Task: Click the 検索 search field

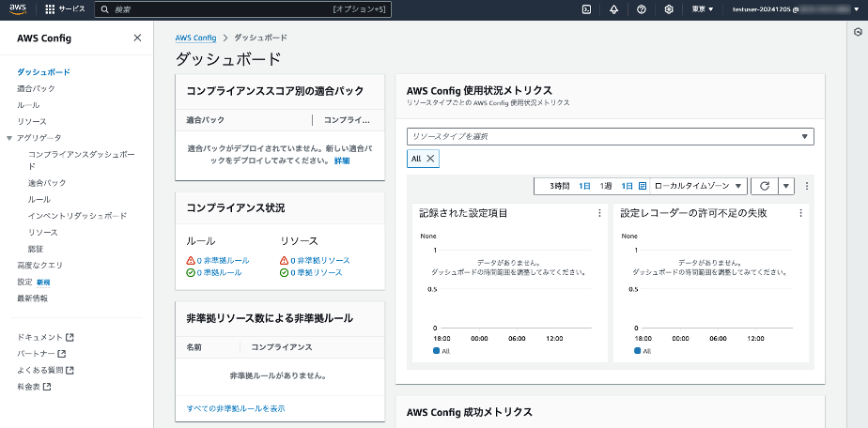Action: tap(242, 9)
